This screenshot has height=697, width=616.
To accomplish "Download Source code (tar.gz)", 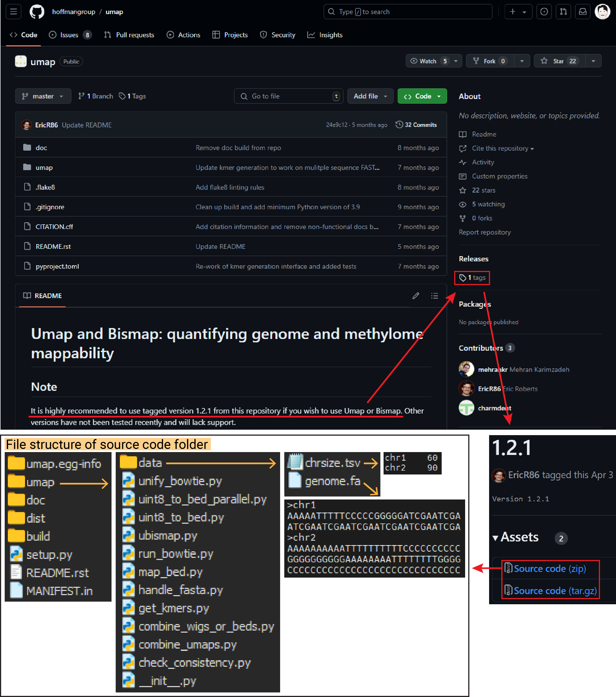I will point(555,590).
